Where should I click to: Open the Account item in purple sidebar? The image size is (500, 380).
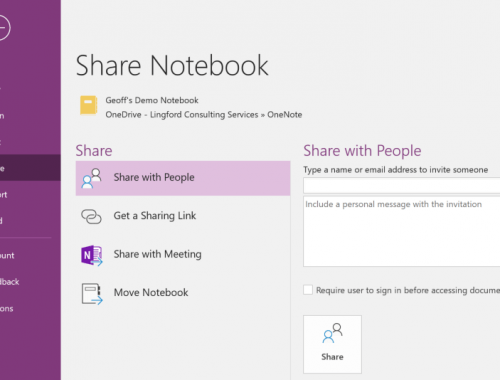pyautogui.click(x=7, y=256)
